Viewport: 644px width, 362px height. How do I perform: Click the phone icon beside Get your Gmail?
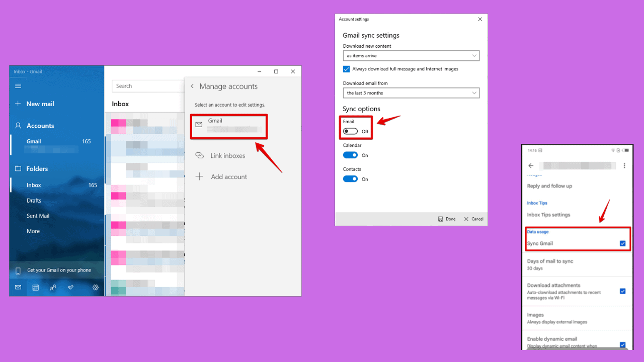click(x=18, y=270)
